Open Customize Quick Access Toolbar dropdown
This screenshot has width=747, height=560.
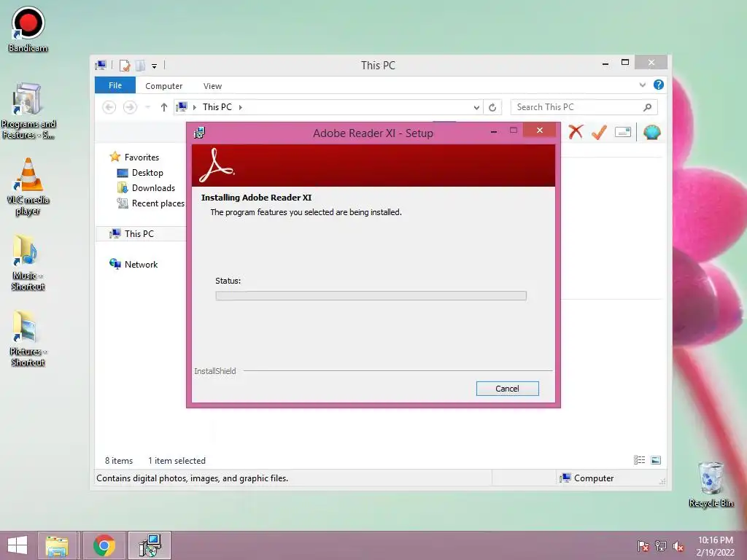tap(155, 66)
